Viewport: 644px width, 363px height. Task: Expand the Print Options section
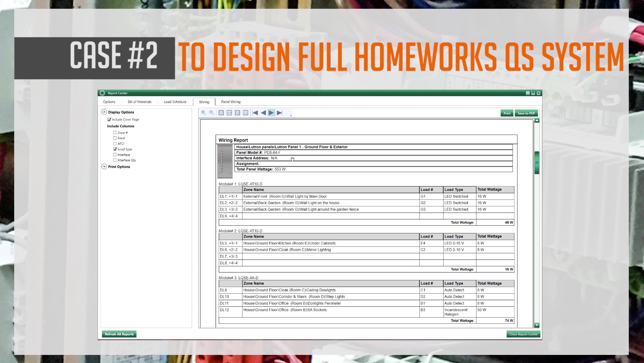[104, 167]
